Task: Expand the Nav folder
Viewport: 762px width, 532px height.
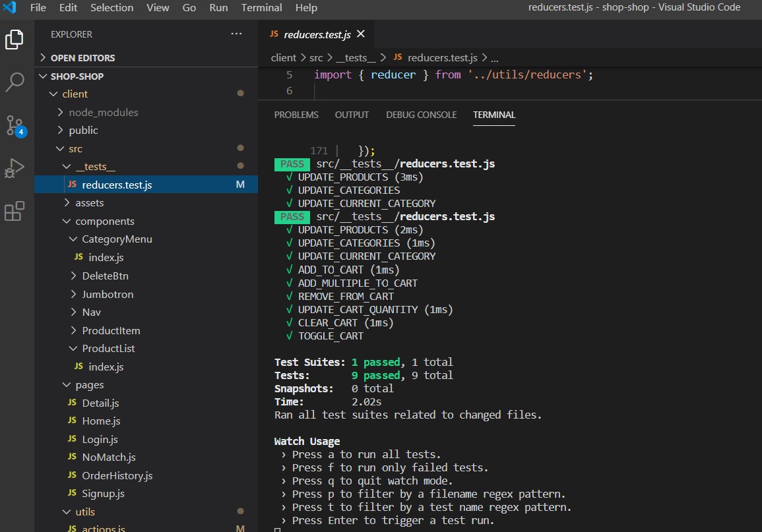Action: pos(73,312)
